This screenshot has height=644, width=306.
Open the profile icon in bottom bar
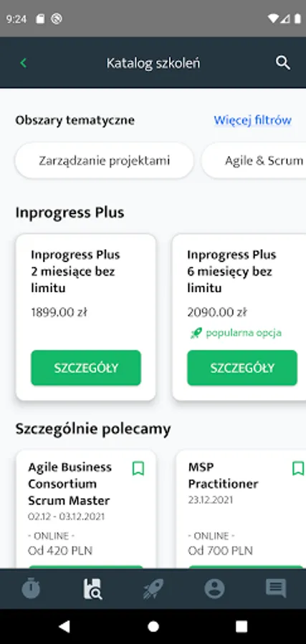click(214, 589)
